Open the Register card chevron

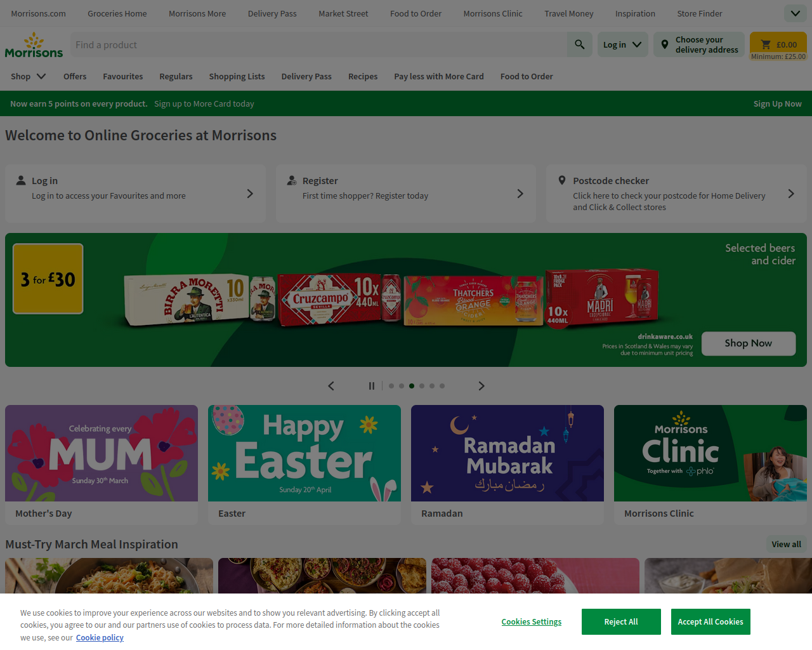[x=520, y=194]
